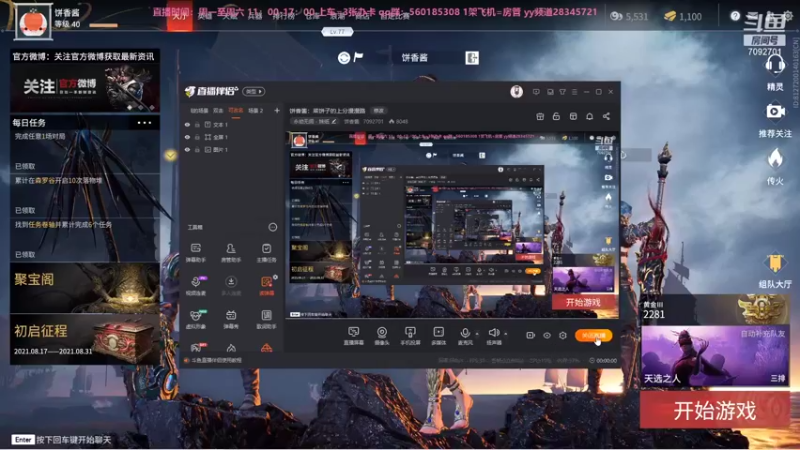800x450 pixels.
Task: Select the 文本 1 source row
Action: coord(232,124)
